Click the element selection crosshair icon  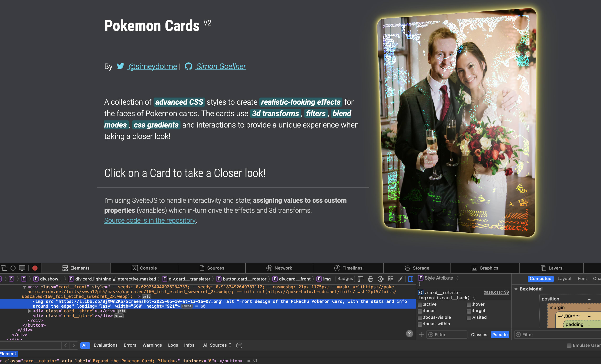tap(13, 268)
